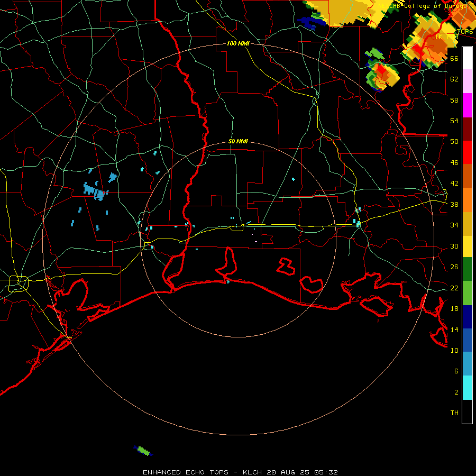The height and width of the screenshot is (476, 476).
Task: Click the '54' legend value
Action: (454, 121)
